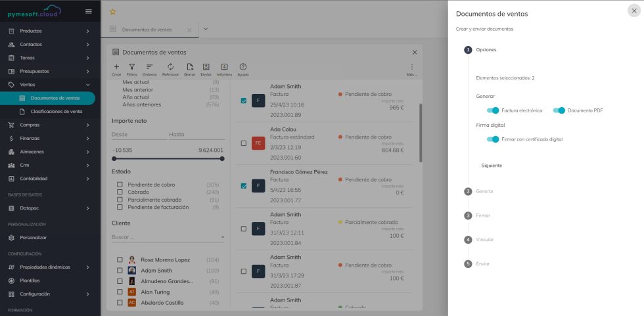Screen dimensions: 644x316
Task: Check the Parcialmente cobrado filter
Action: tap(120, 200)
